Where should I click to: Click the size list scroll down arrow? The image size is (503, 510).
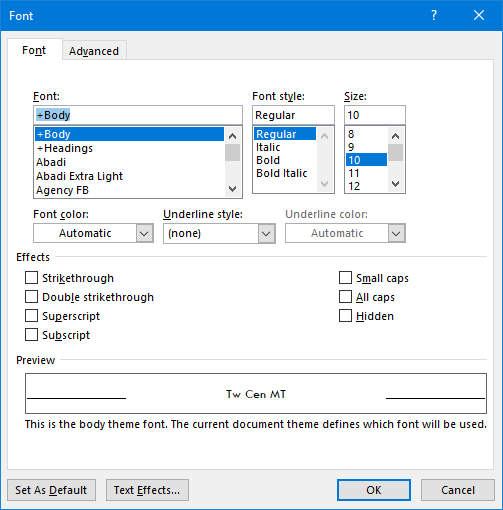click(x=396, y=184)
